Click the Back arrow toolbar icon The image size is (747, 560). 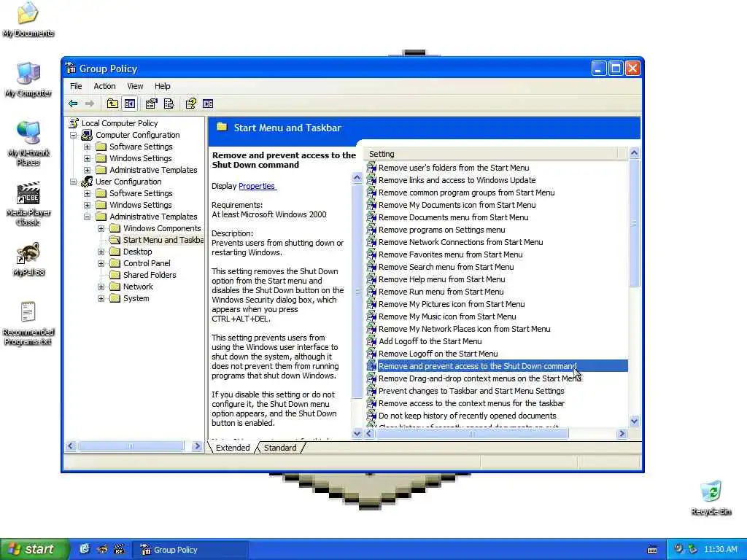pyautogui.click(x=74, y=104)
